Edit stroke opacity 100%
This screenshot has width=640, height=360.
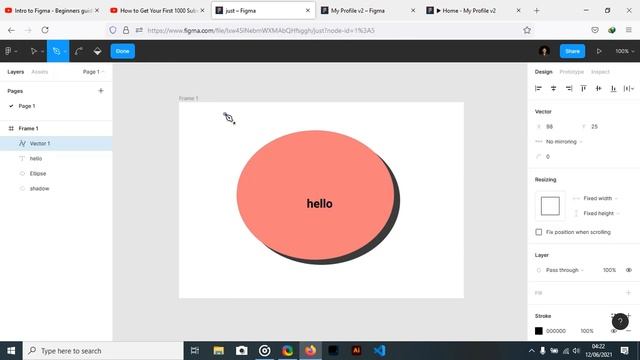coord(587,331)
